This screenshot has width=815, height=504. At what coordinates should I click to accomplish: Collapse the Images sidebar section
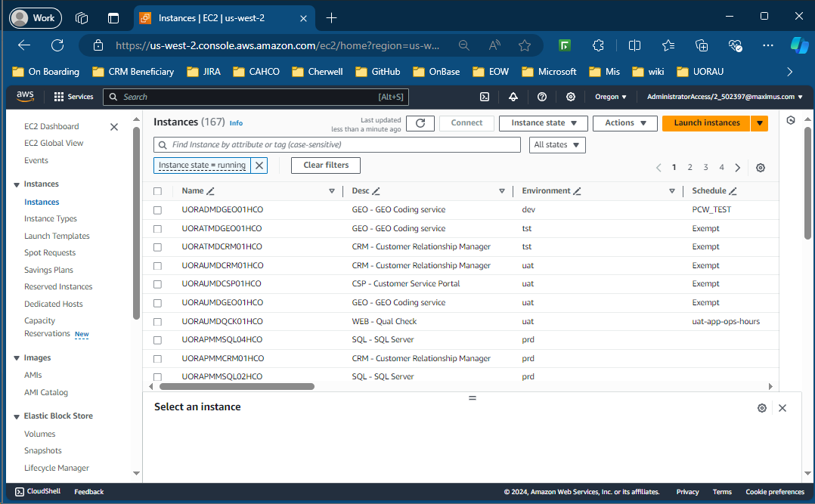point(17,358)
